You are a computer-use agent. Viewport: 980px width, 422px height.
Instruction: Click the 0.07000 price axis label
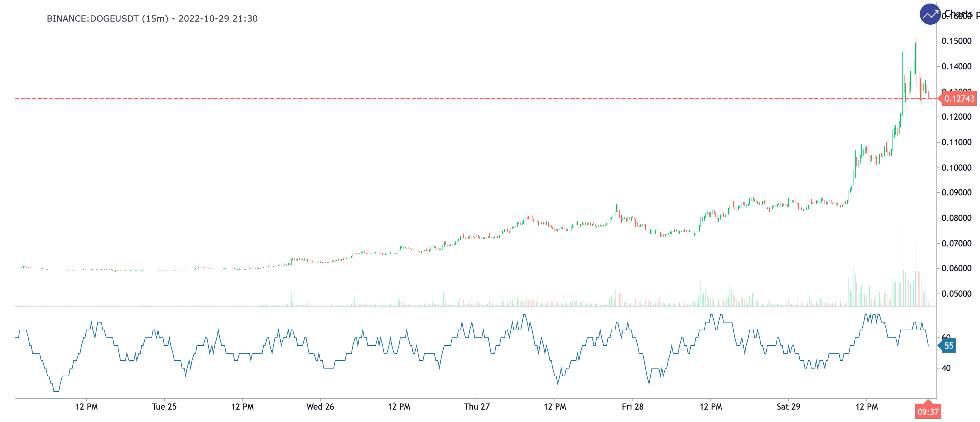pos(956,243)
